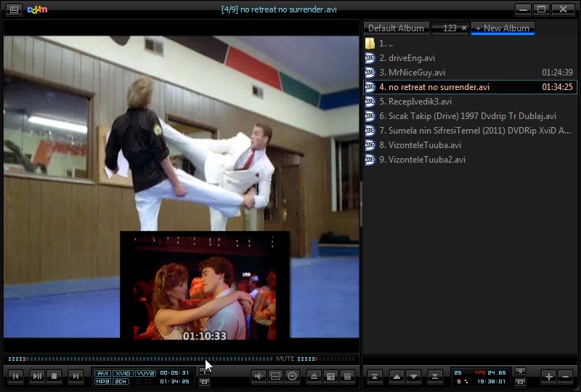Toggle the playlist panel icon
The height and width of the screenshot is (392, 581).
point(348,376)
